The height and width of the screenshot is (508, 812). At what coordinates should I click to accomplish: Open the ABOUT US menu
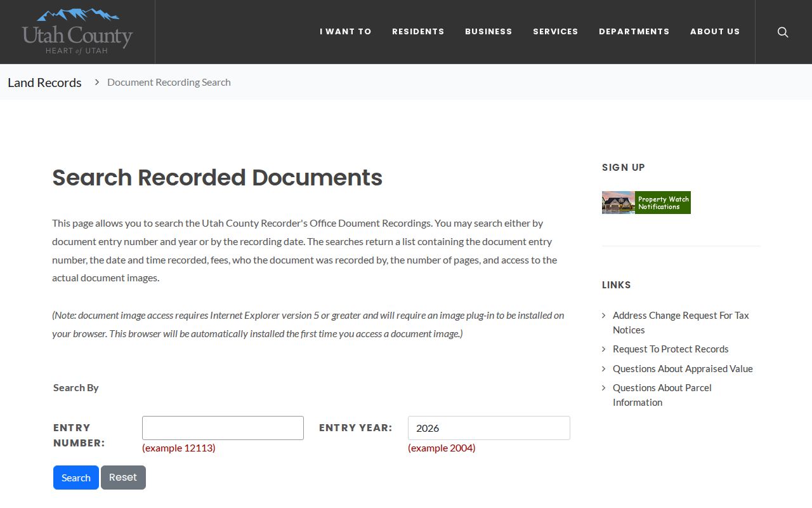tap(715, 31)
